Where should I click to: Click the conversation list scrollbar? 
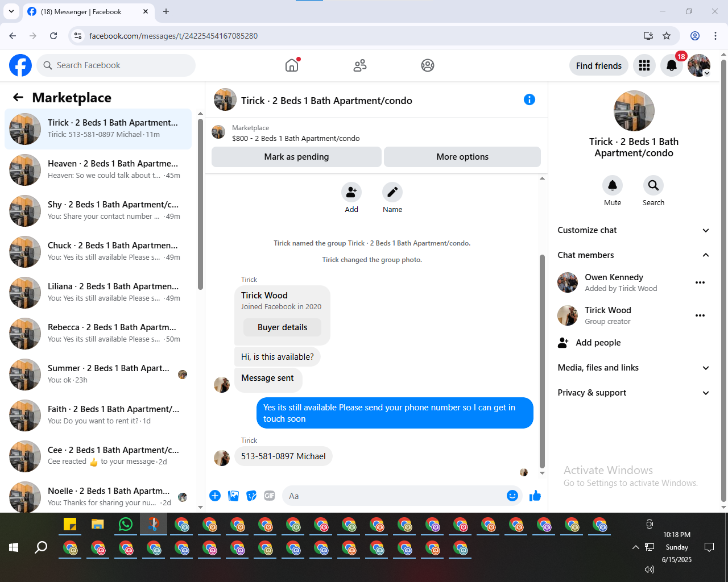[200, 205]
